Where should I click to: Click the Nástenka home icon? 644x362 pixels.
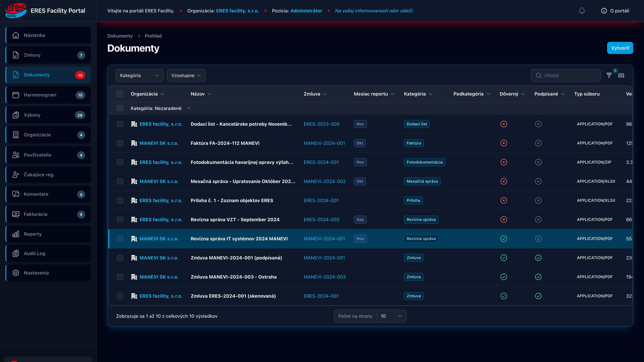(16, 35)
